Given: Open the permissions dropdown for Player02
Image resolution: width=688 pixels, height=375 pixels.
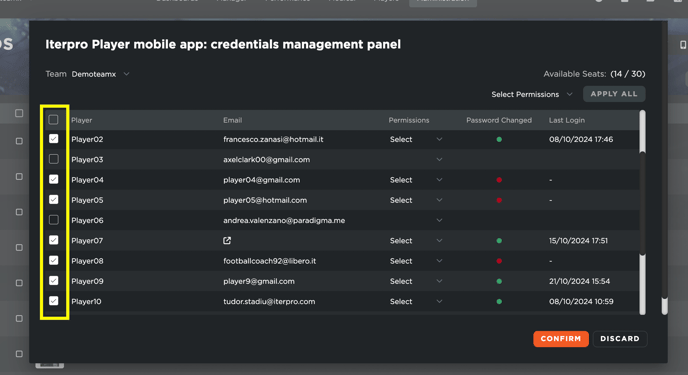Looking at the screenshot, I should [416, 139].
